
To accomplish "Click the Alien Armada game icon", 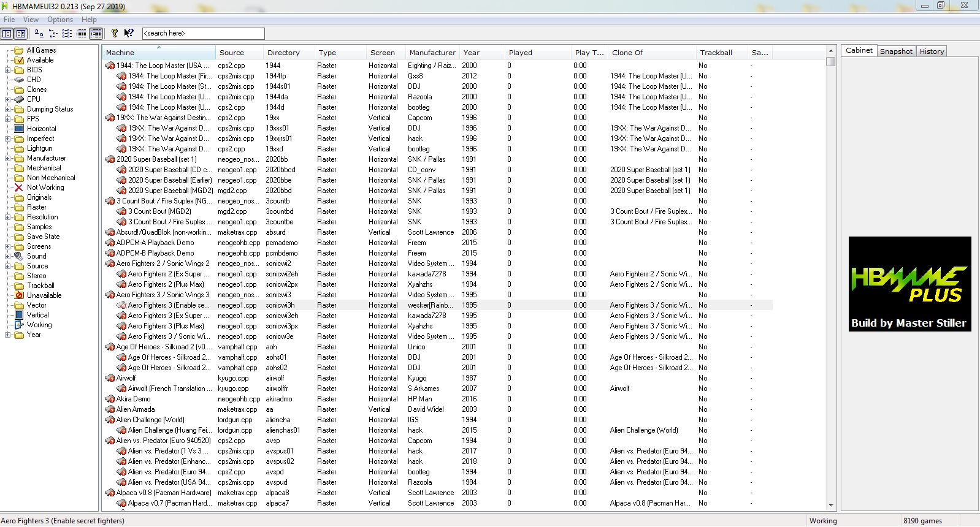I will pos(110,409).
